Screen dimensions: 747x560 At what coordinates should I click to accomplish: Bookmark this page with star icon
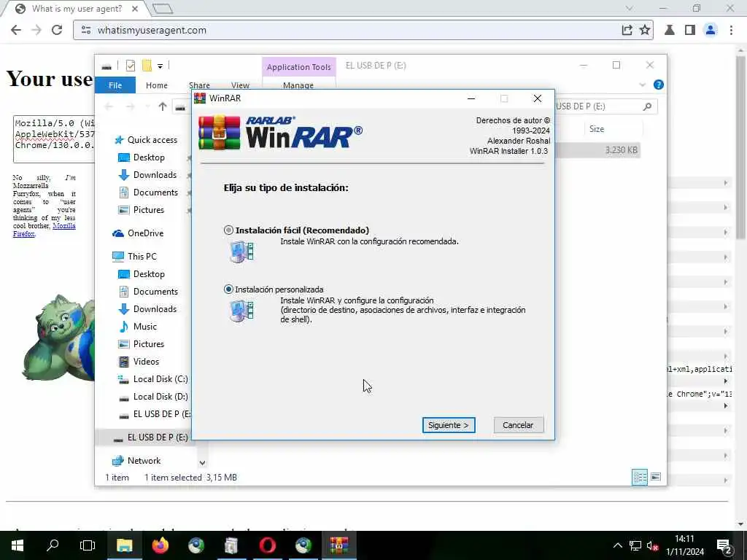645,30
